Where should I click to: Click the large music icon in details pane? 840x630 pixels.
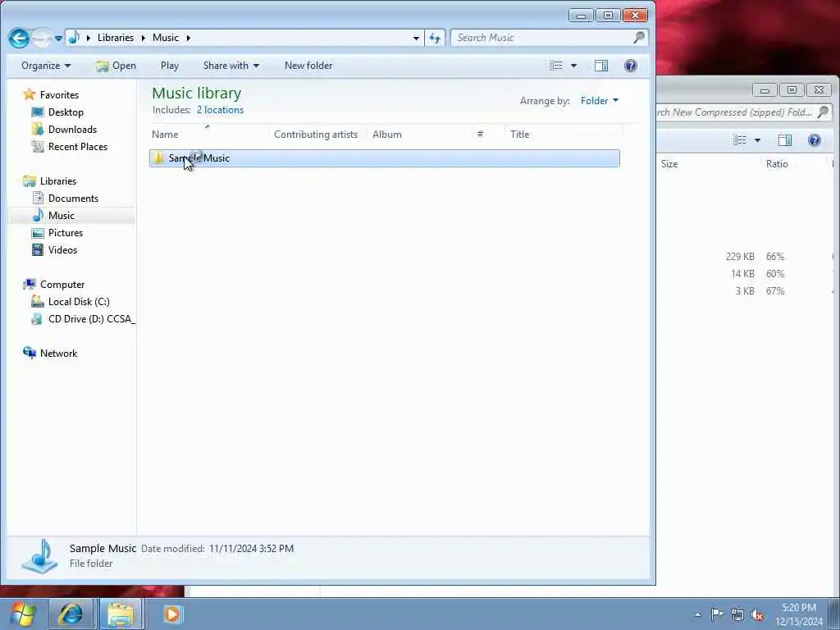point(40,557)
